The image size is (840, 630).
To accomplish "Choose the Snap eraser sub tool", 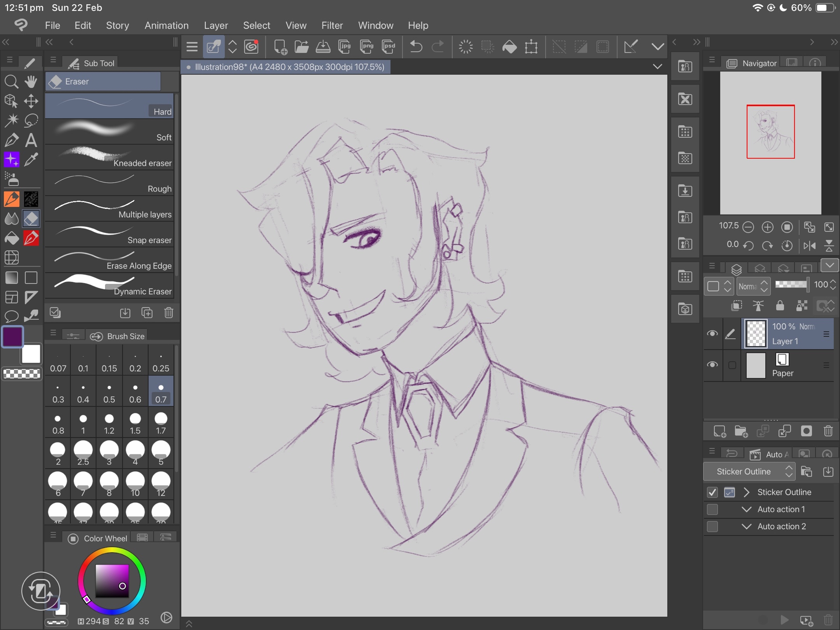I will click(x=109, y=234).
